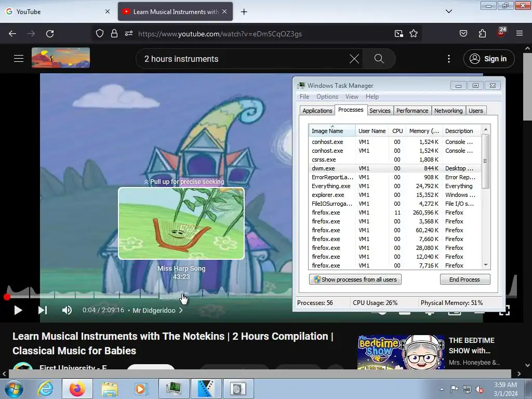
Task: Switch to the Services tab
Action: [380, 111]
